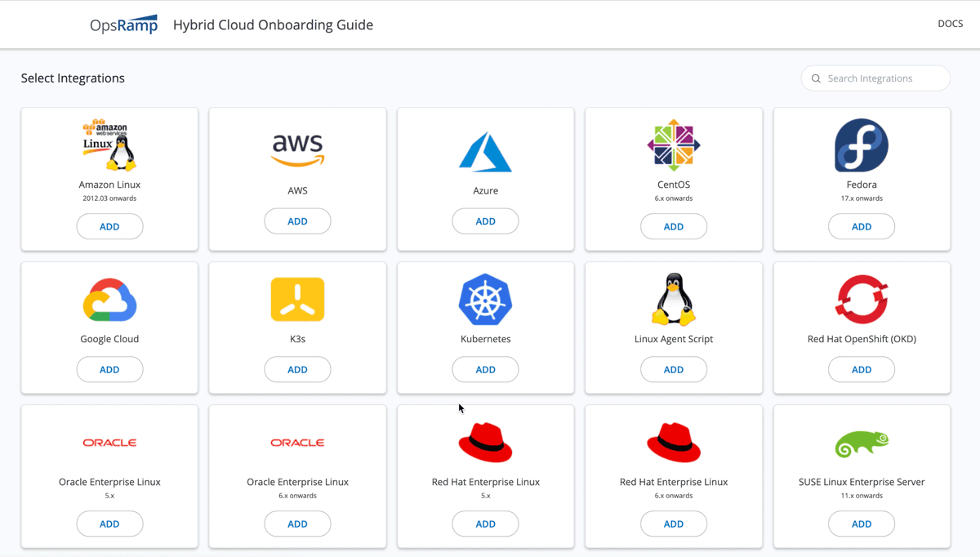Click the "17.x onwards" version under Fedora
The width and height of the screenshot is (980, 557).
862,198
